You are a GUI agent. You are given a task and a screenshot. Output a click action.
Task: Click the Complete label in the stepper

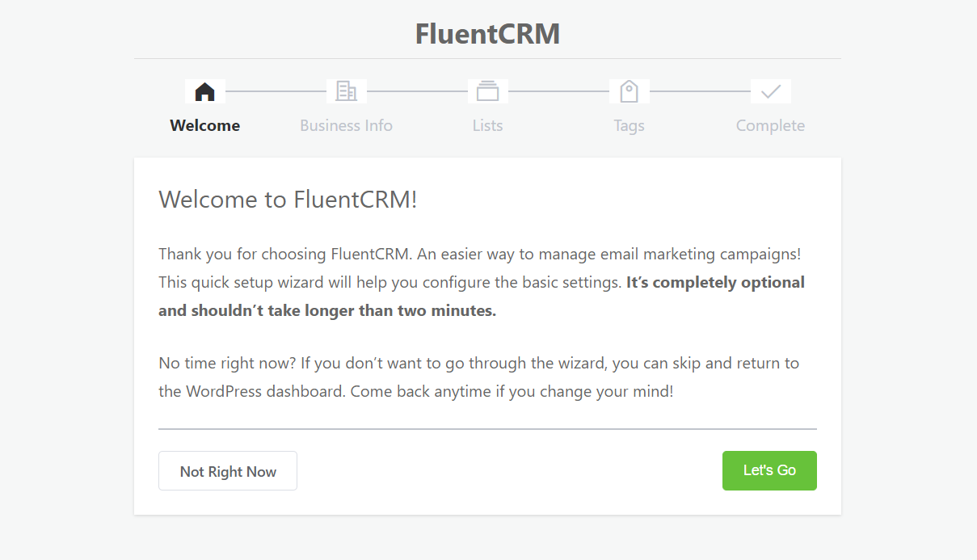pos(770,125)
